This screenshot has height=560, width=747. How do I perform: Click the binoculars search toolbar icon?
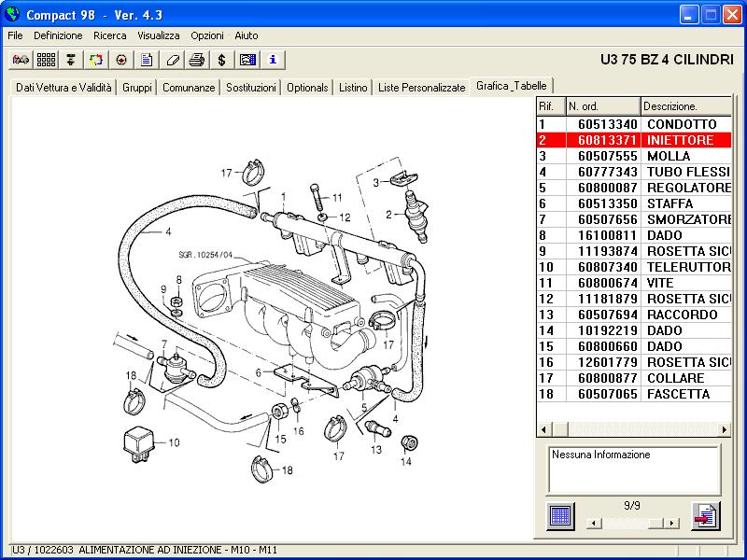tap(20, 60)
